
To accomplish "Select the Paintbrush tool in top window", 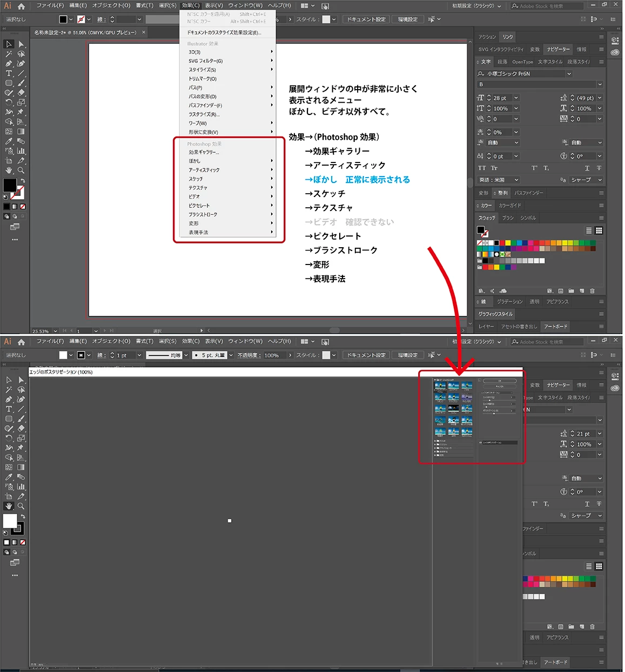I will click(x=21, y=83).
